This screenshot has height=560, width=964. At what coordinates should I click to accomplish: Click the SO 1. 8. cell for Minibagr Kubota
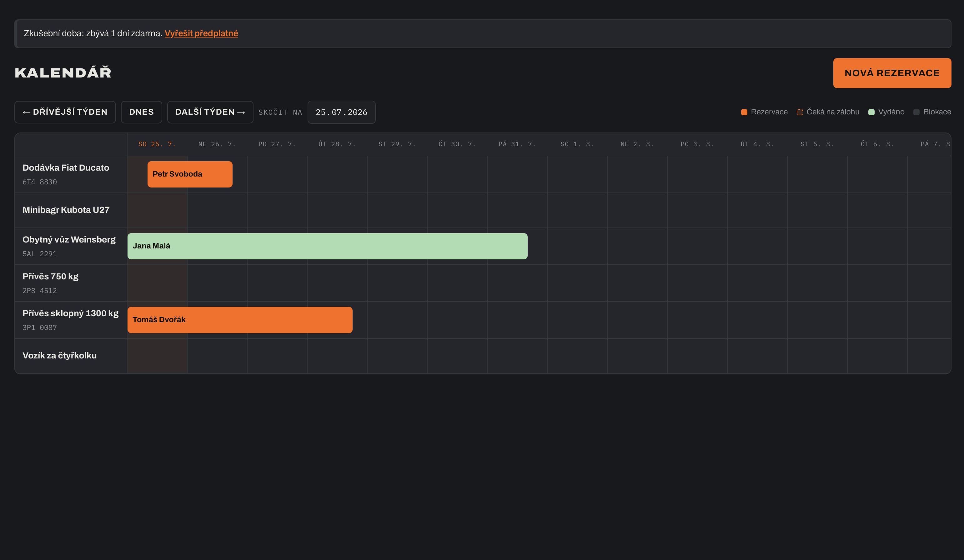tap(577, 210)
